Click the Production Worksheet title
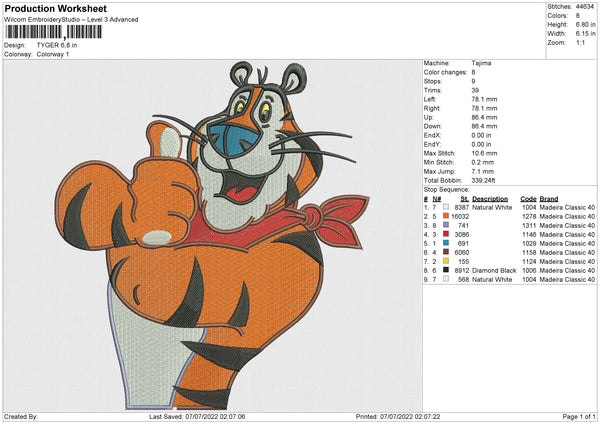 click(x=55, y=8)
